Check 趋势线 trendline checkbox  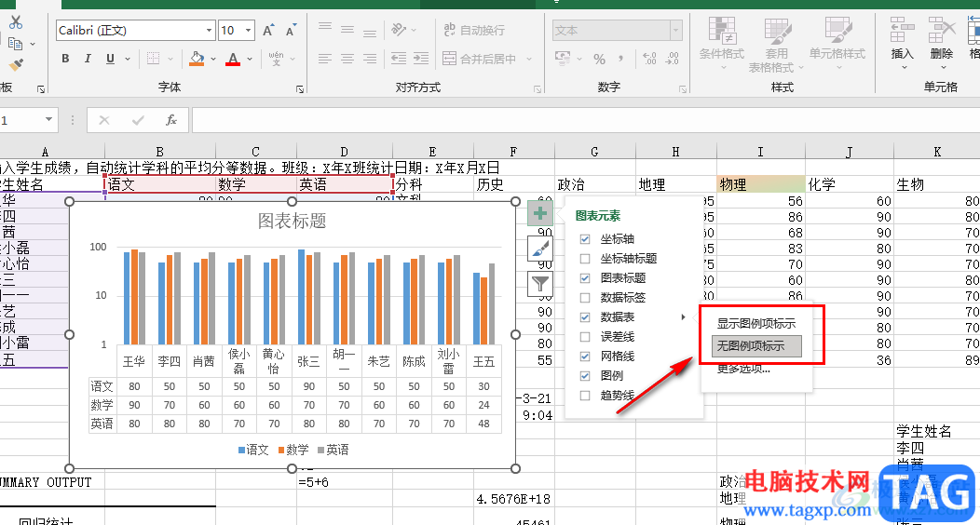[585, 396]
